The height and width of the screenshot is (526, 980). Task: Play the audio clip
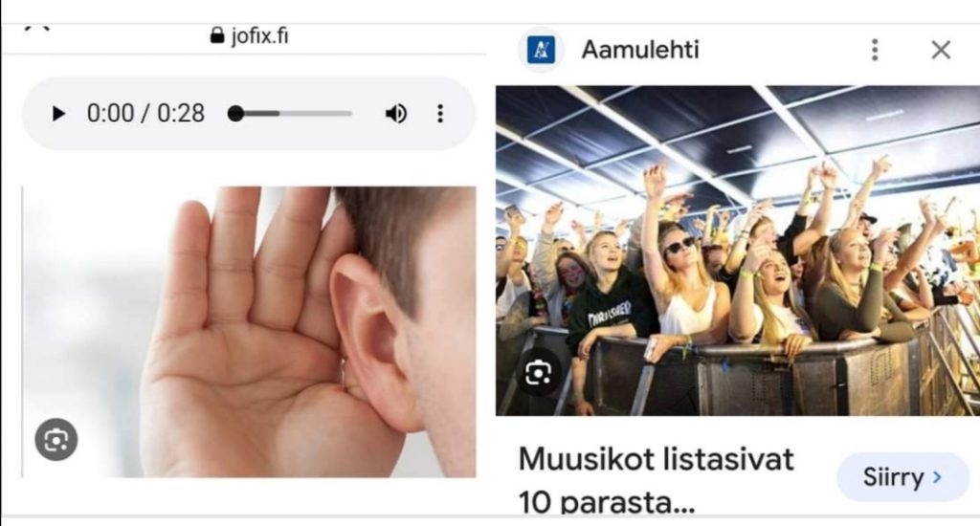click(x=58, y=114)
